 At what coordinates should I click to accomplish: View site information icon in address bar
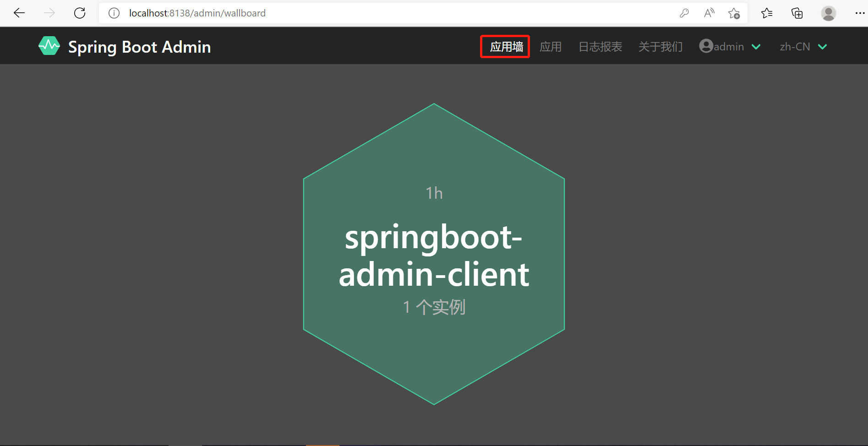click(114, 13)
